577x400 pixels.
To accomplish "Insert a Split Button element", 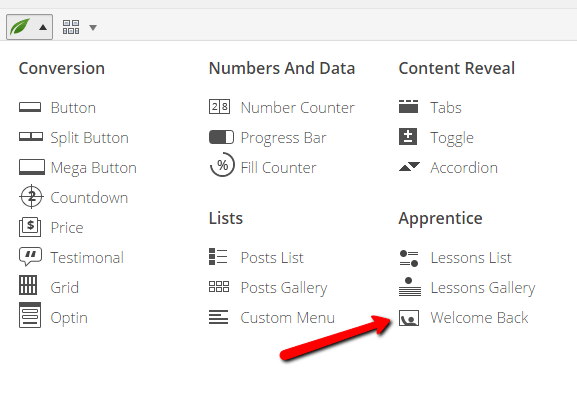I will click(74, 138).
